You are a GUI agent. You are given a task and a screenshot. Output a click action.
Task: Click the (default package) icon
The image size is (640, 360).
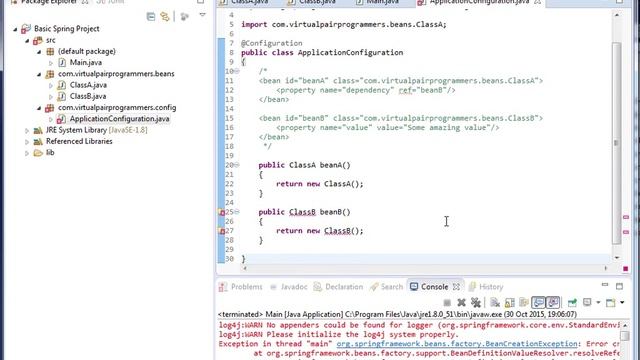click(x=50, y=51)
